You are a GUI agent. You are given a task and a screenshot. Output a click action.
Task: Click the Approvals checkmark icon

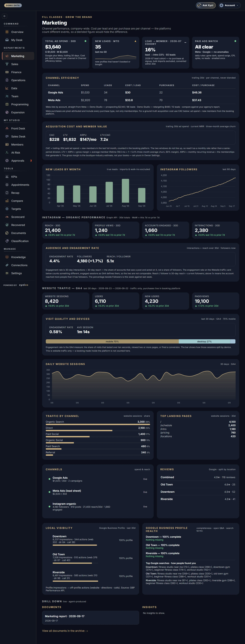tap(7, 160)
